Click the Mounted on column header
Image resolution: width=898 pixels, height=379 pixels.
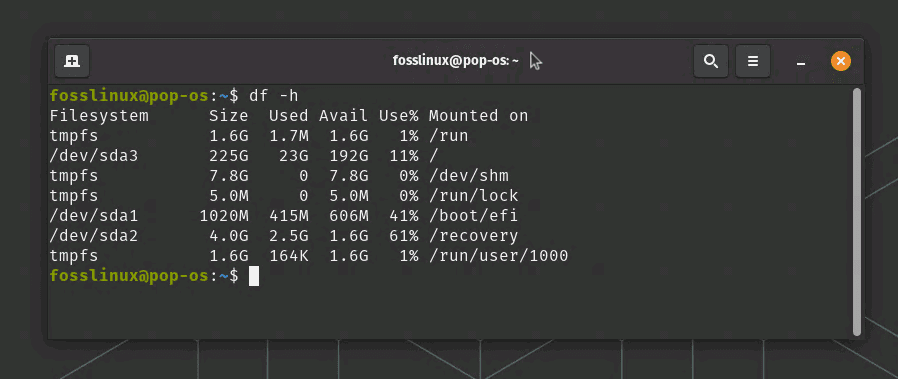pyautogui.click(x=478, y=116)
